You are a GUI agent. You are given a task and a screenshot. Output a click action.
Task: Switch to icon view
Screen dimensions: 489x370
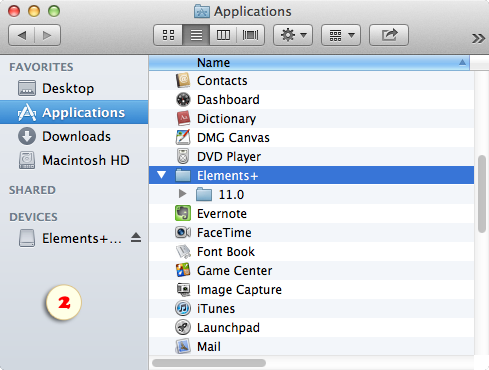tap(168, 35)
